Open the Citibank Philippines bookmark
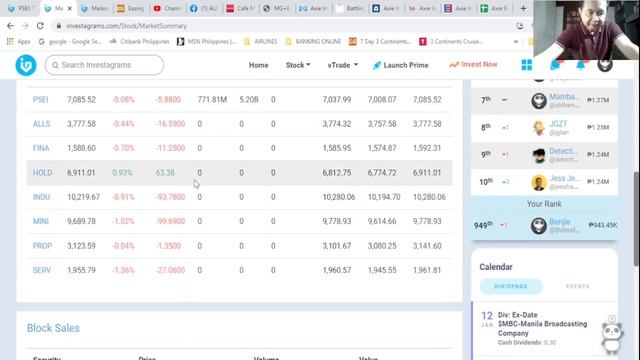 tap(140, 41)
